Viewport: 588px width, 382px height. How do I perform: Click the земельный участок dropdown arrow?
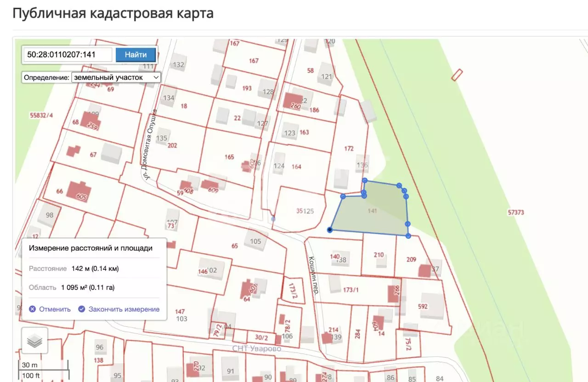click(155, 78)
